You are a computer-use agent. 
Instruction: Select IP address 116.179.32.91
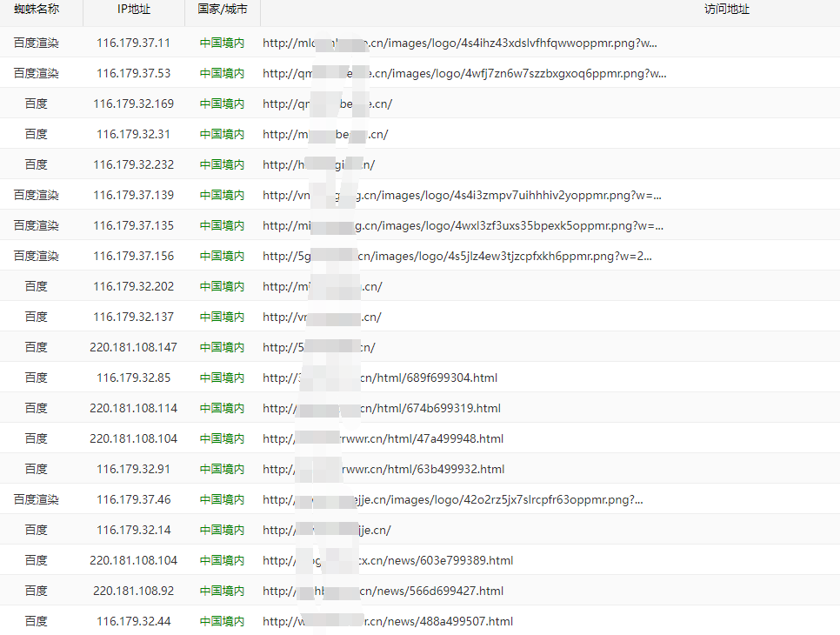coord(133,470)
